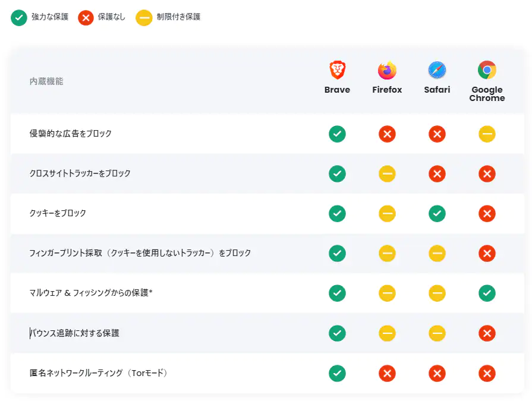Click Firefox's red X in the Torモード row

coord(387,373)
